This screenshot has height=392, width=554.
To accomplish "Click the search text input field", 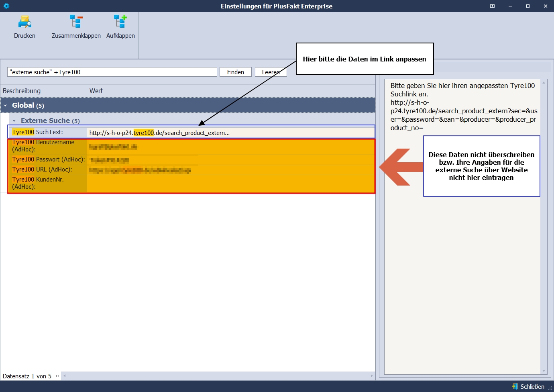I will (x=112, y=72).
